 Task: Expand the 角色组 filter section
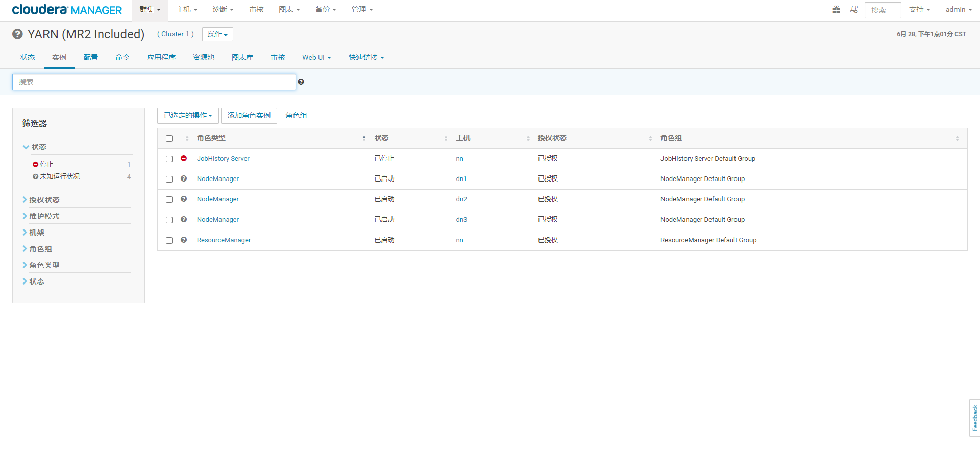tap(37, 249)
